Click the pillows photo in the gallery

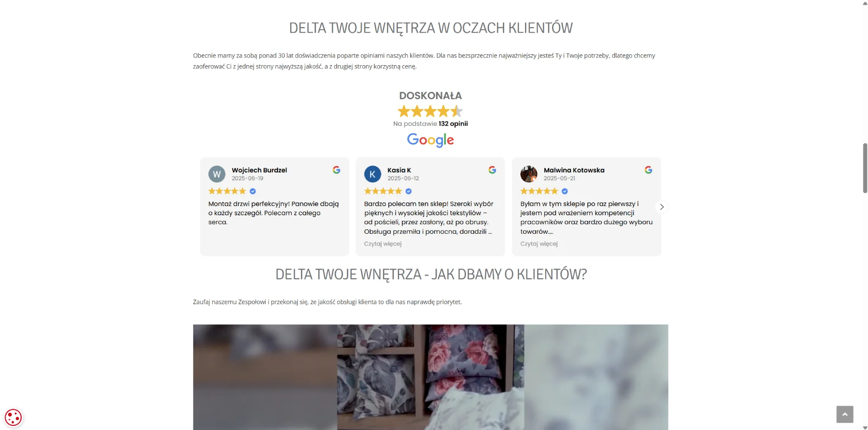pos(430,377)
